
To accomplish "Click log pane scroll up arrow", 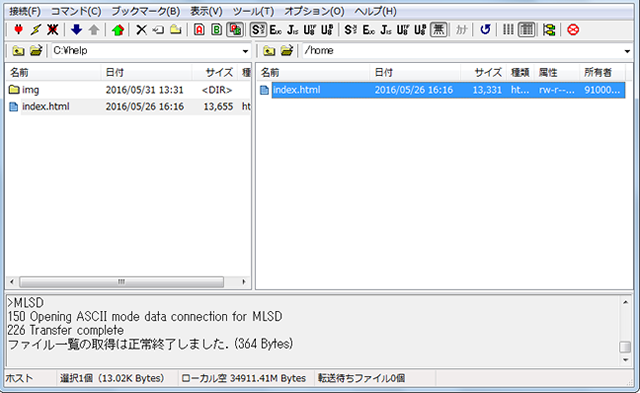I will tap(625, 302).
